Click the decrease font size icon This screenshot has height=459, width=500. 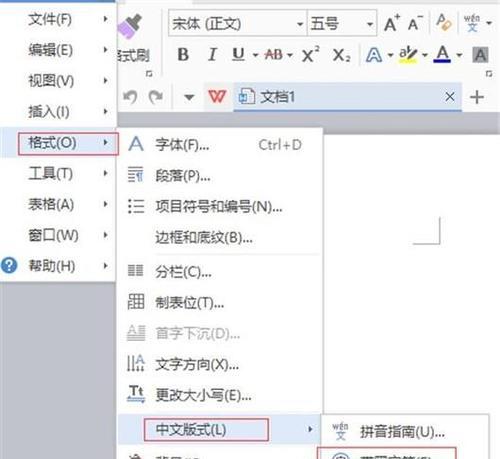[x=415, y=23]
